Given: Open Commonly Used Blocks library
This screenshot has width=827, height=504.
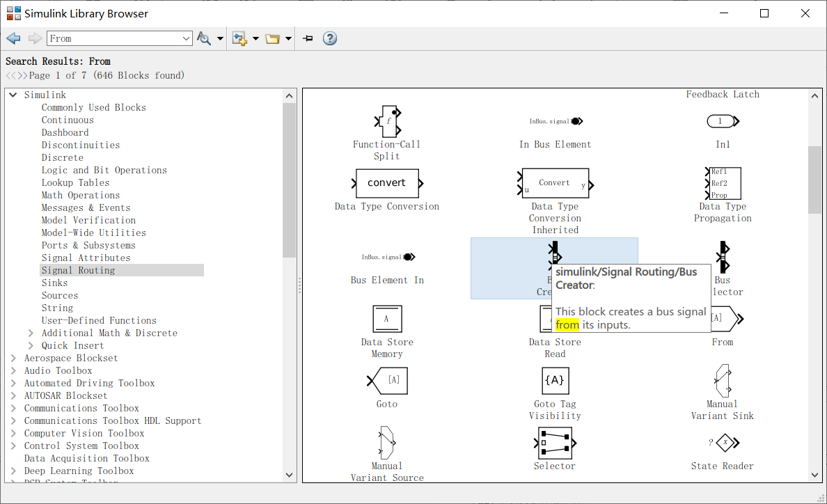Looking at the screenshot, I should click(94, 107).
